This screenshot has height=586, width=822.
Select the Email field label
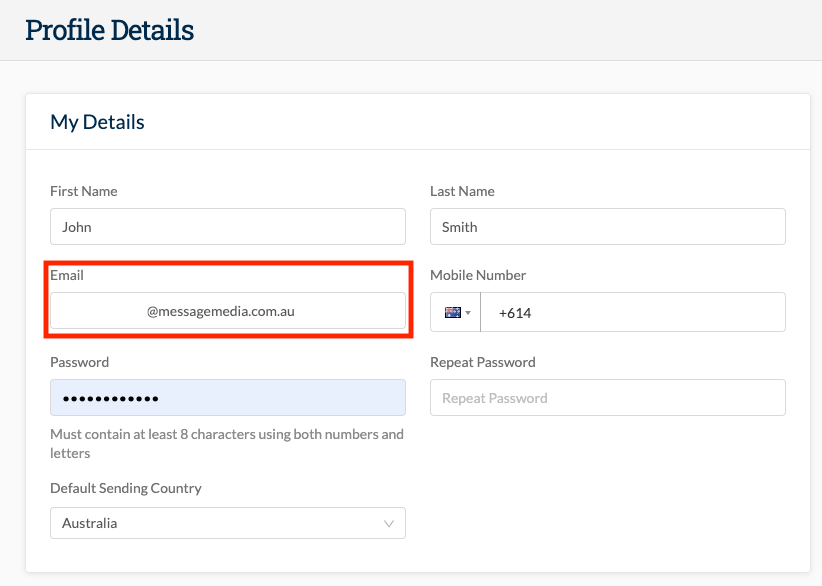[x=65, y=275]
